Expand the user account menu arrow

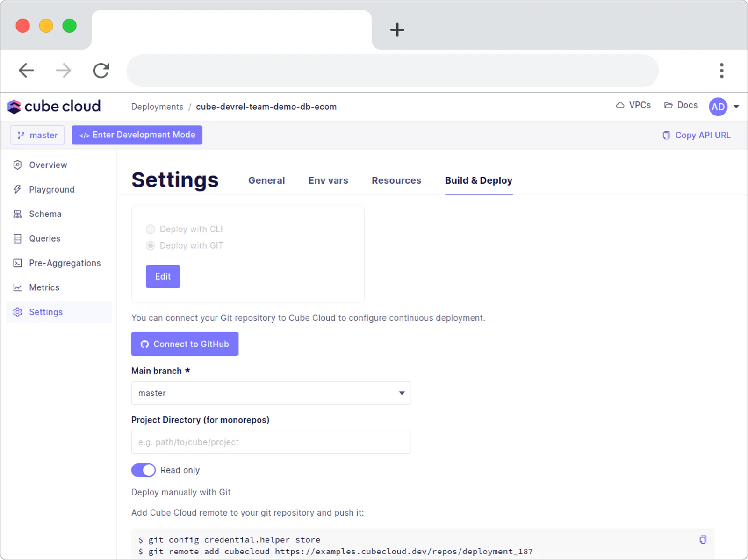click(x=736, y=107)
